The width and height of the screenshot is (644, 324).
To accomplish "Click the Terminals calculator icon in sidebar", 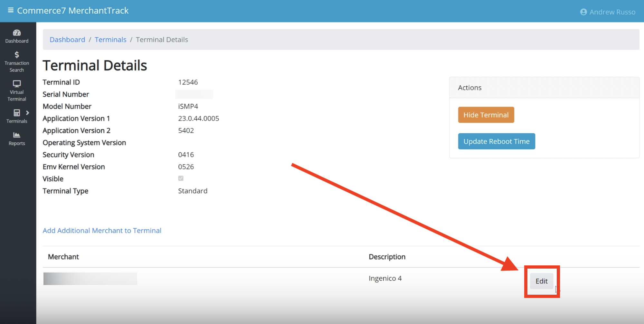I will [17, 113].
